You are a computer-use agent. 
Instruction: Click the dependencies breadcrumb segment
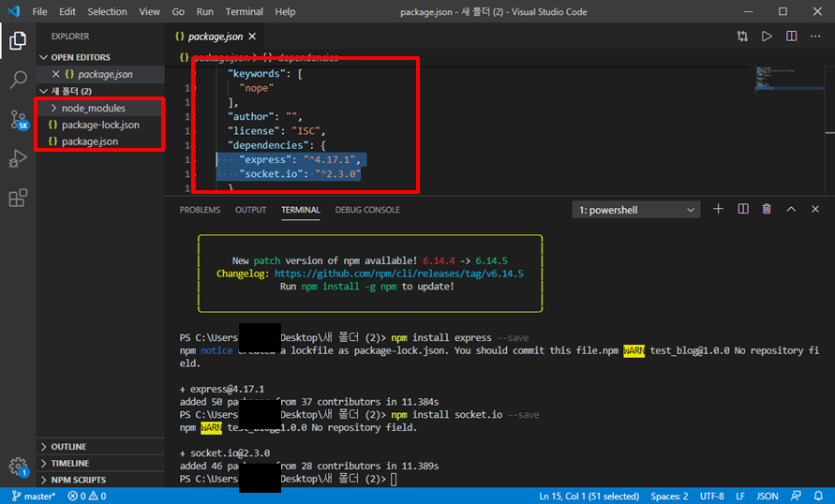click(301, 57)
